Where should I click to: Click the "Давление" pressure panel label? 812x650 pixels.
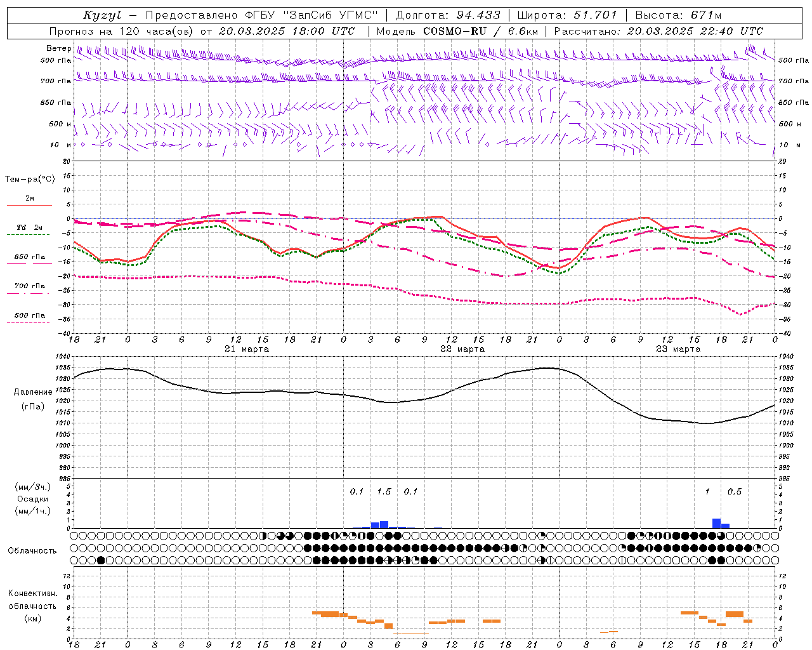coord(33,392)
